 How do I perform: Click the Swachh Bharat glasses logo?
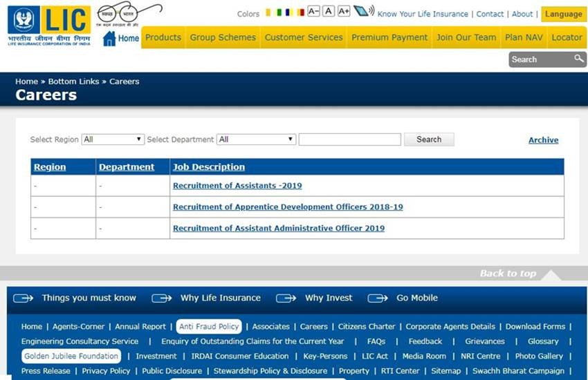pos(127,15)
